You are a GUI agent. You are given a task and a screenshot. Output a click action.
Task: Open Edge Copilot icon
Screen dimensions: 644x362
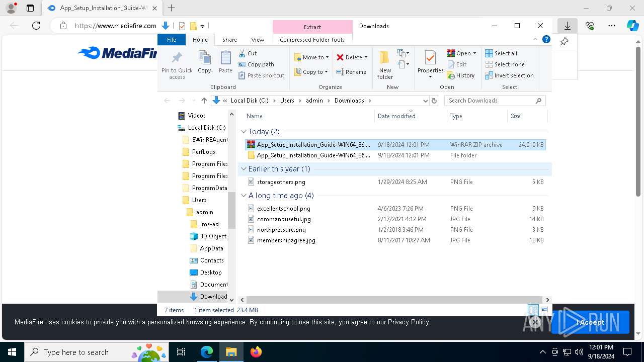click(x=632, y=26)
